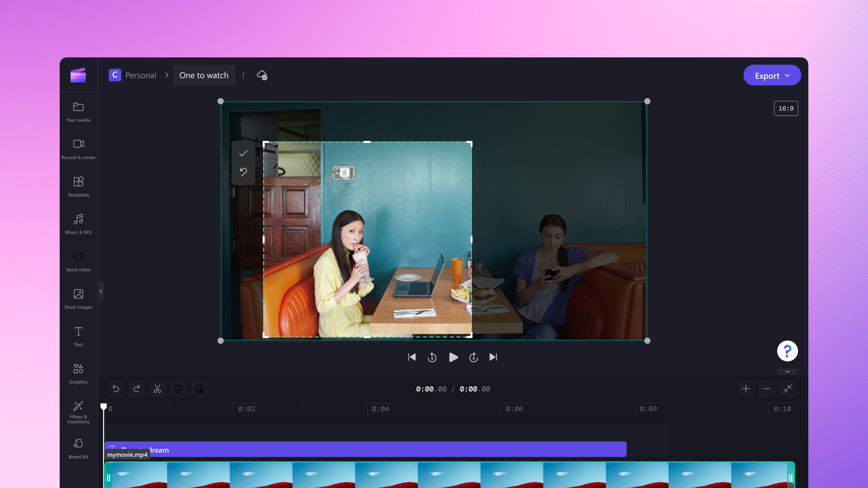Screen dimensions: 868x488
Task: Click the Music & SFX panel icon
Action: click(x=78, y=223)
